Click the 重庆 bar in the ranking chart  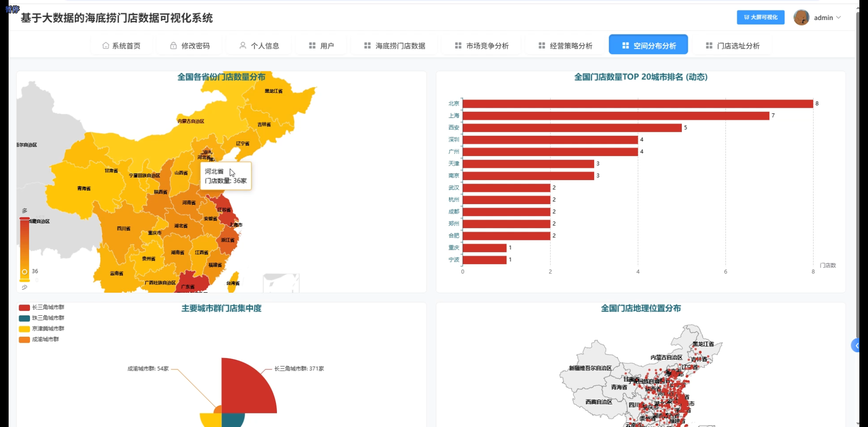click(484, 248)
